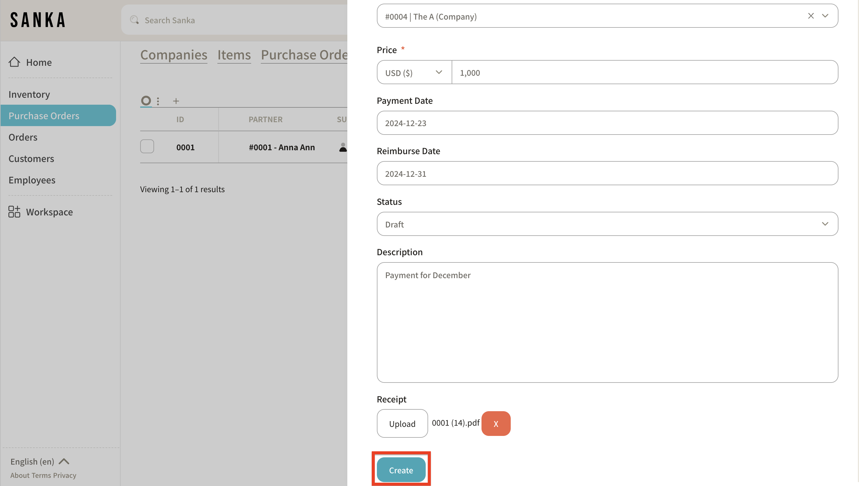Click the Payment Date field

[x=607, y=123]
